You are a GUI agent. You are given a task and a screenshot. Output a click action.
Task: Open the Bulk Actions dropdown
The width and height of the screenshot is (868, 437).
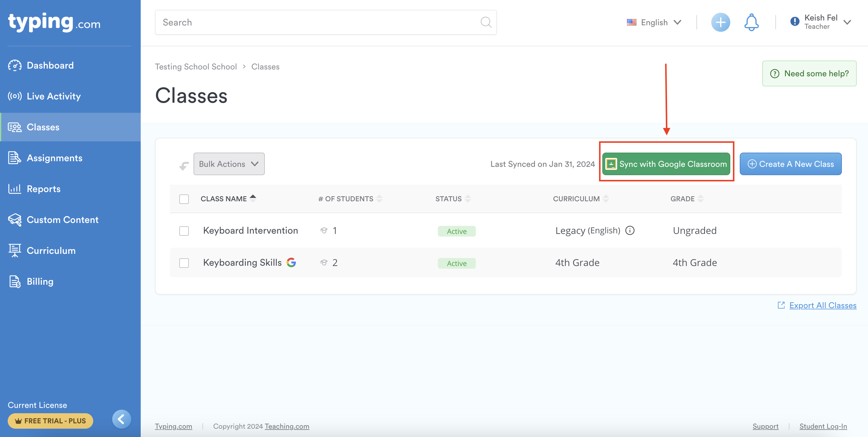pos(229,164)
